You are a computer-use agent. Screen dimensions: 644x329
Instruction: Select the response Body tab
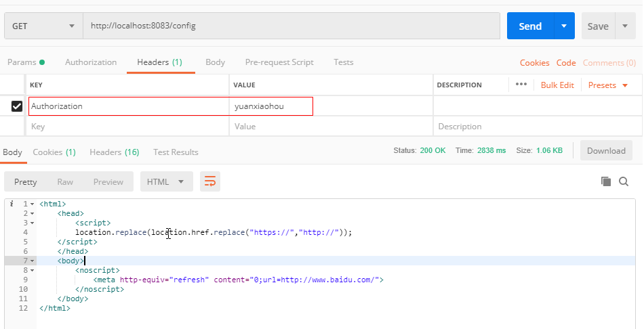pos(12,152)
